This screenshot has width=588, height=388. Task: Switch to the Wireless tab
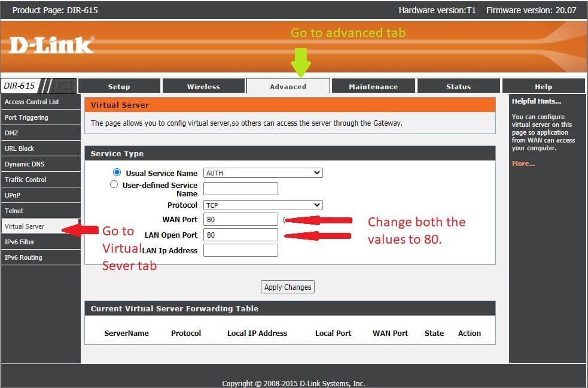tap(203, 86)
